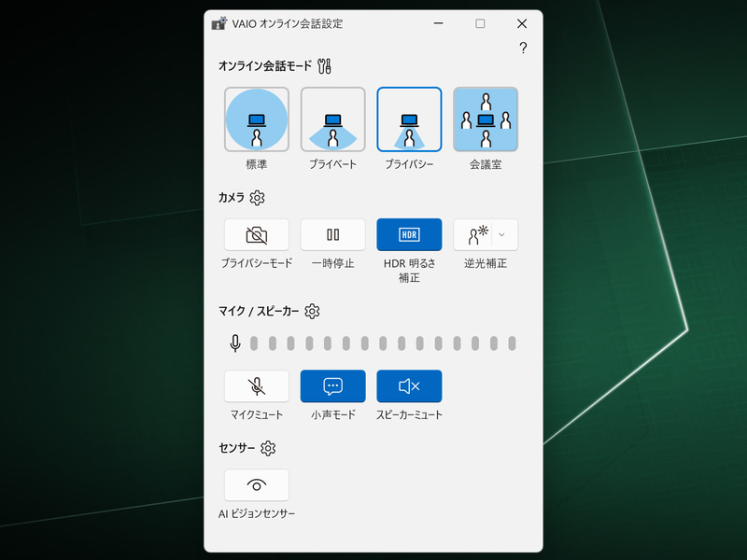
Task: Disable HDR 明るさ補正
Action: point(409,234)
